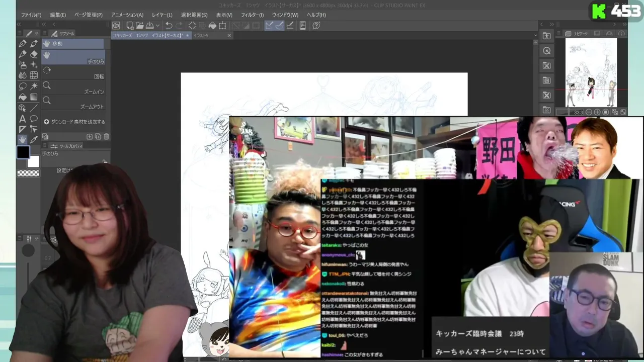Select the 移動 sub tool group
Image resolution: width=644 pixels, height=362 pixels.
[73, 44]
